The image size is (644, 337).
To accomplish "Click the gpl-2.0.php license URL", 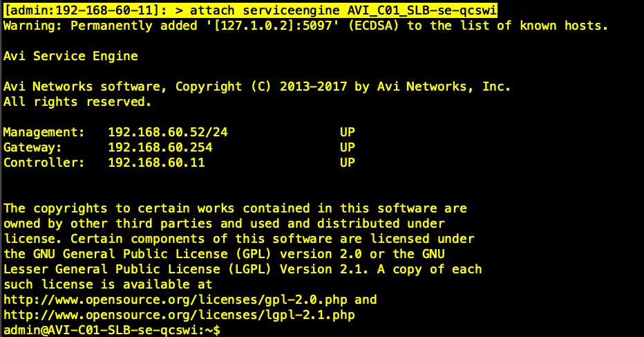I will tap(176, 300).
